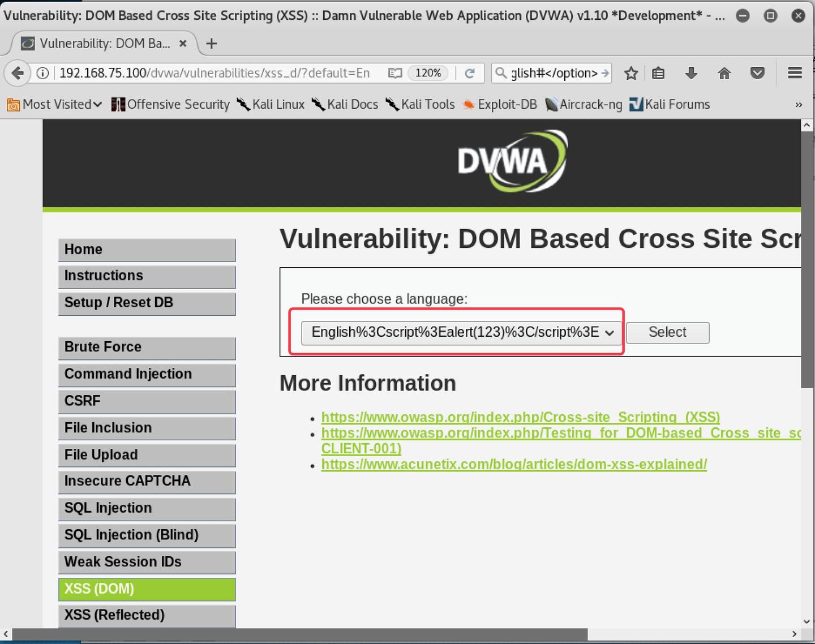The width and height of the screenshot is (815, 644).
Task: Expand hidden bookmarks with the double chevron
Action: pyautogui.click(x=799, y=104)
